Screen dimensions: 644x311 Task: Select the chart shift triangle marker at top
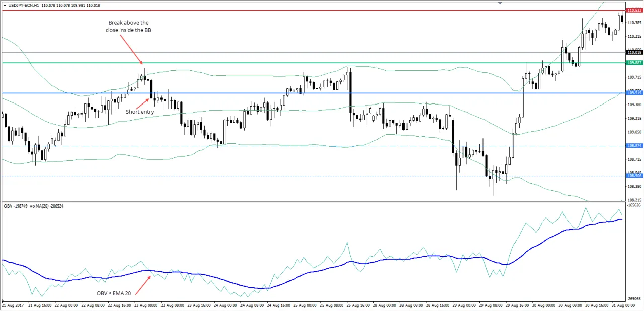(500, 3)
